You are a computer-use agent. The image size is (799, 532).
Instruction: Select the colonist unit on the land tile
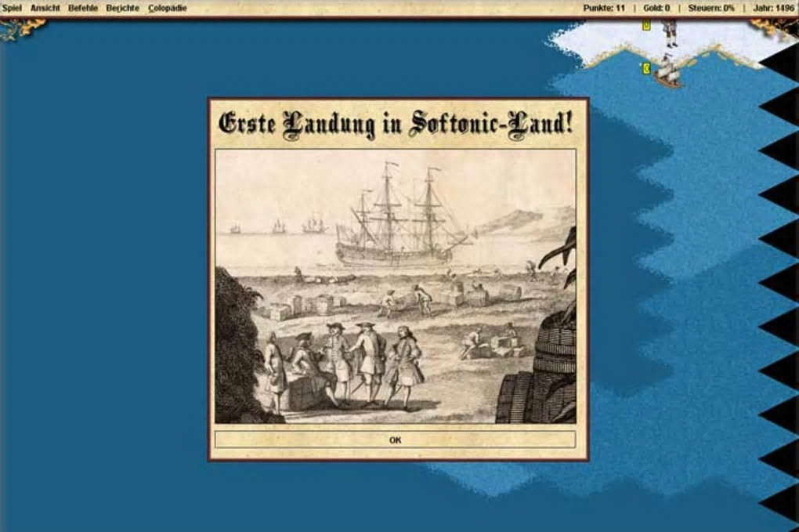click(x=670, y=33)
